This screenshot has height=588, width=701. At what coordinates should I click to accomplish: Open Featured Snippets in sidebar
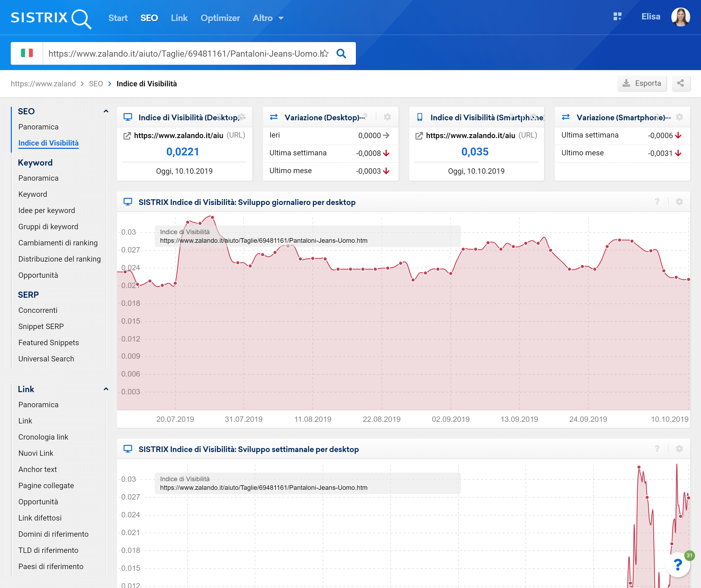click(x=49, y=343)
